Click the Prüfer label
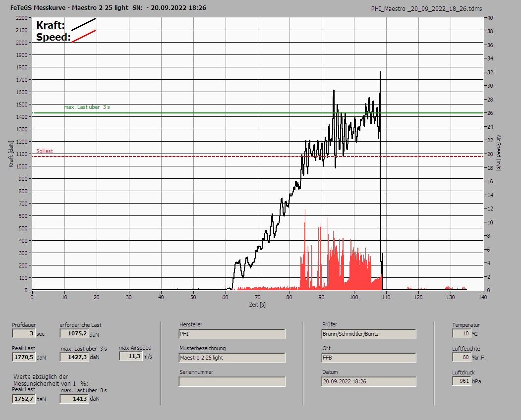This screenshot has height=420, width=521. [x=330, y=324]
